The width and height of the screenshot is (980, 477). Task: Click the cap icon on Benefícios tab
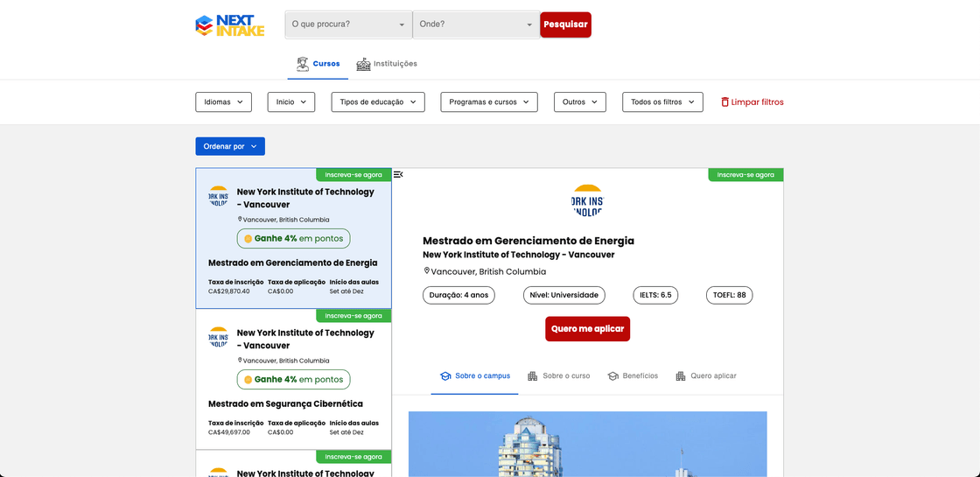point(612,375)
